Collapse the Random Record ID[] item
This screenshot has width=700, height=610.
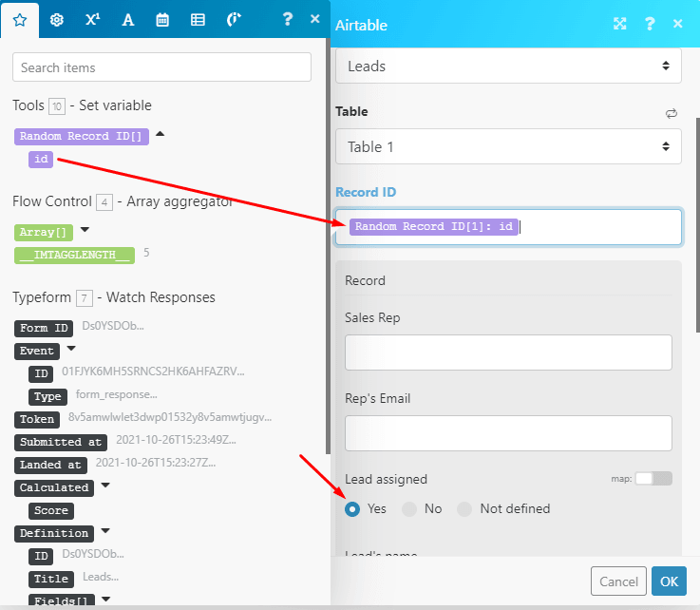(x=160, y=135)
